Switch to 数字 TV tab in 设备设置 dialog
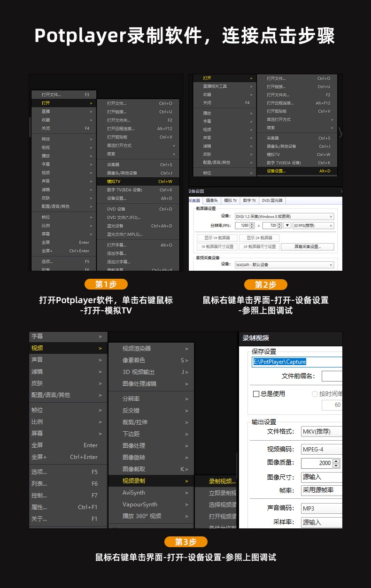Image resolution: width=371 pixels, height=588 pixels. 249,200
